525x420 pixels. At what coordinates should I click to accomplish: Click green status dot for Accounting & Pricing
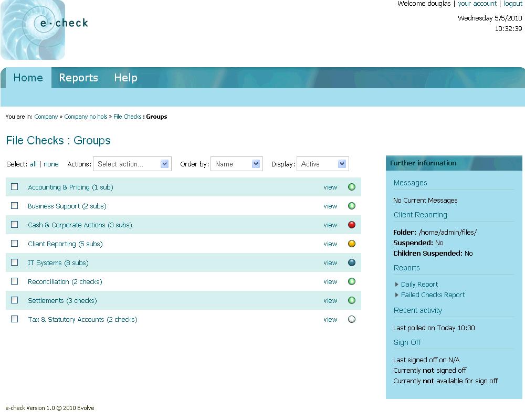pos(352,187)
